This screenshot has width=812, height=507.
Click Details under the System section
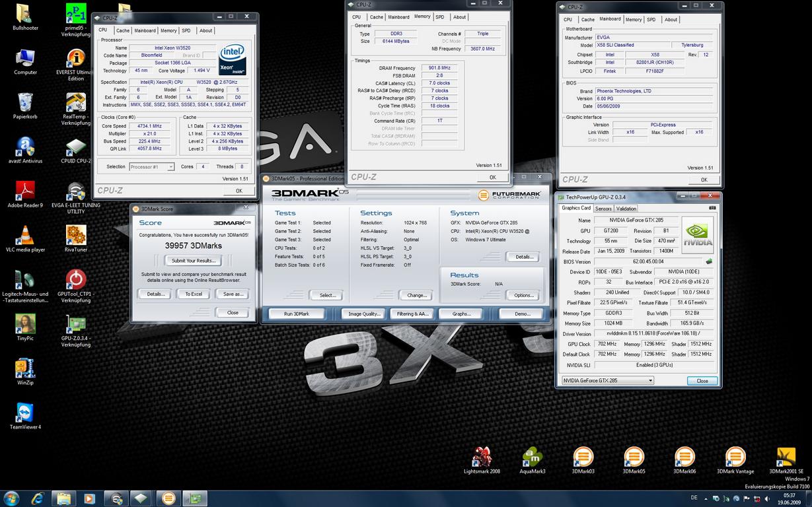(523, 256)
